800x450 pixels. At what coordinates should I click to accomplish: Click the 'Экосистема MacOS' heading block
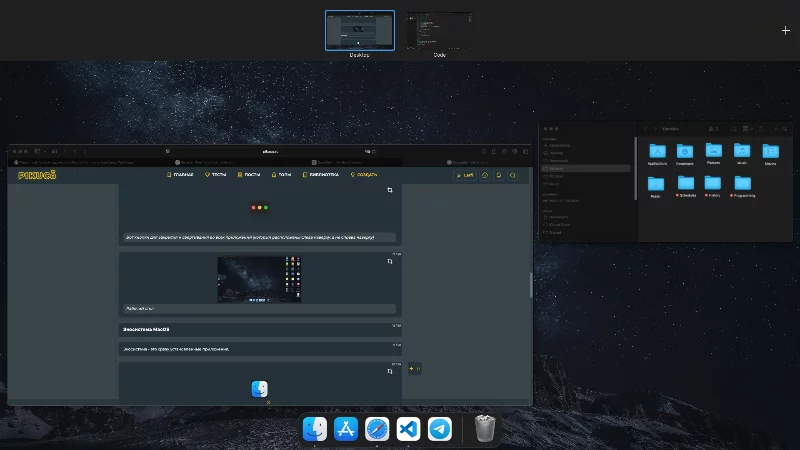(260, 330)
